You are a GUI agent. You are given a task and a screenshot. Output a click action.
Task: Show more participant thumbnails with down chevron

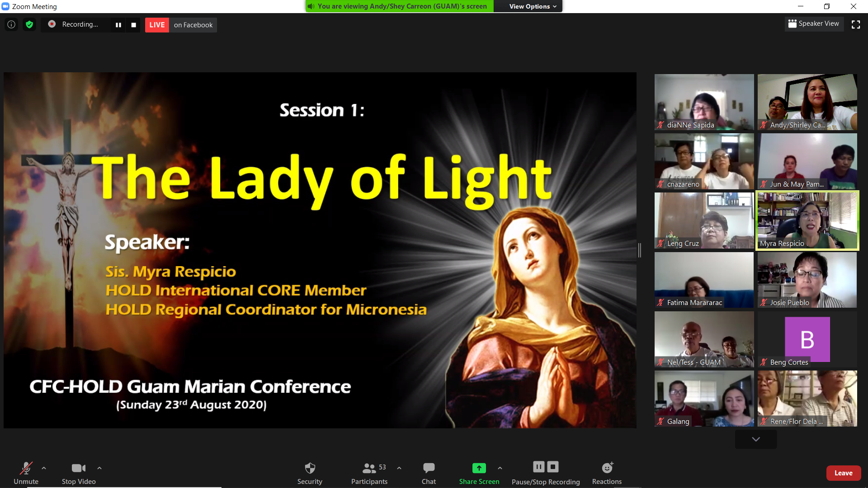pos(756,439)
